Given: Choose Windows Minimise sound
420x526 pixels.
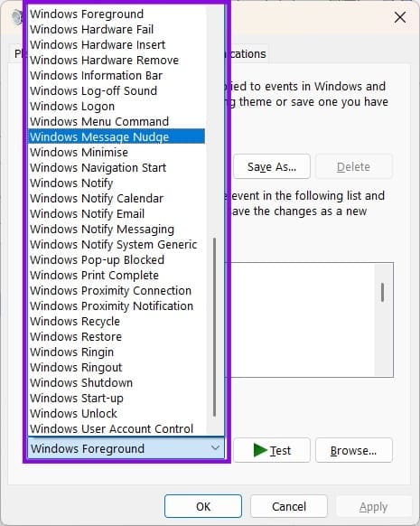Looking at the screenshot, I should tap(117, 153).
